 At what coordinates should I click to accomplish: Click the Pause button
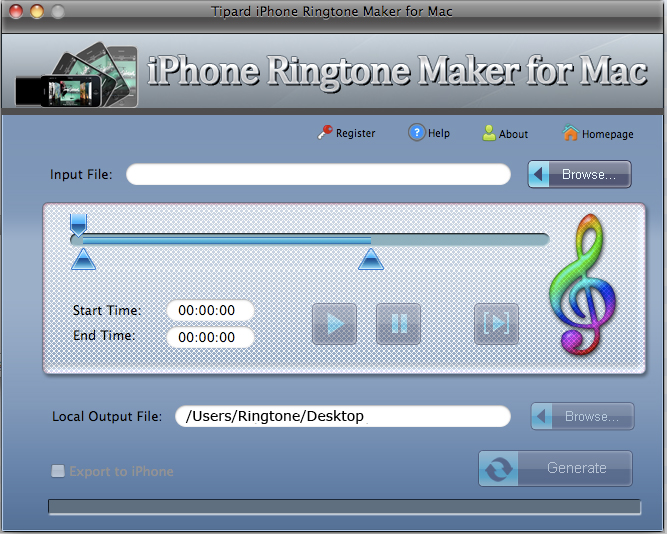(x=398, y=324)
